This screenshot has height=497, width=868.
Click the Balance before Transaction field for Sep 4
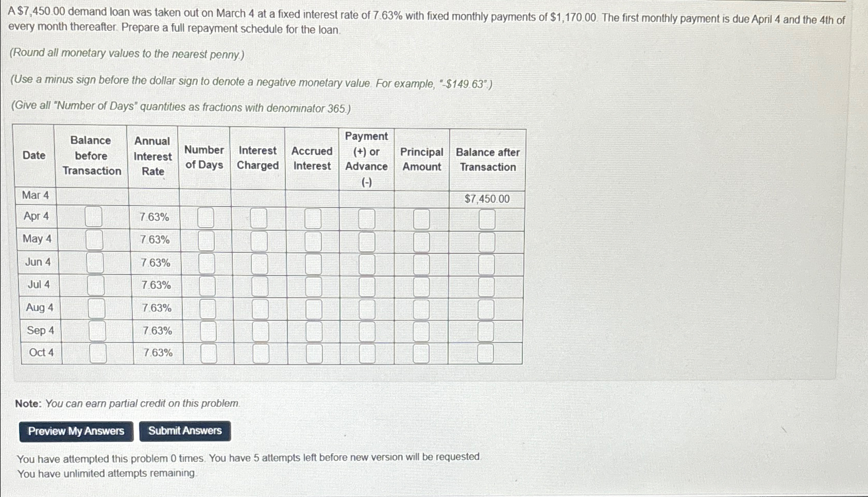[x=95, y=330]
